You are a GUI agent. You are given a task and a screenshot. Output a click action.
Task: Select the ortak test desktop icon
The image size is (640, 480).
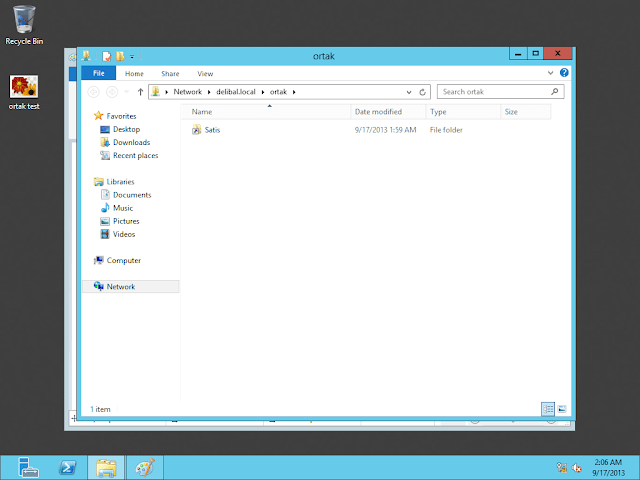[24, 88]
